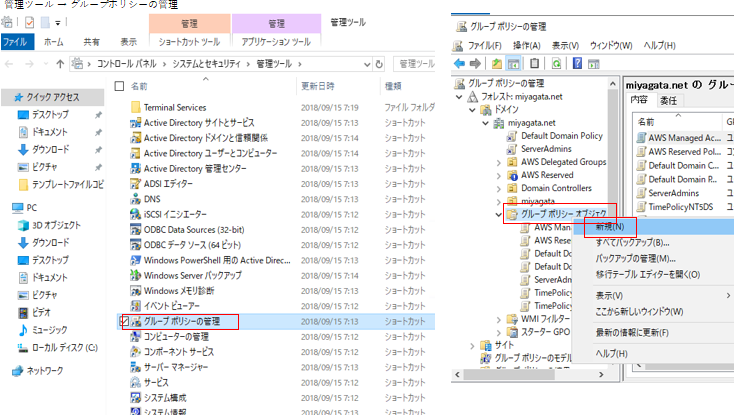This screenshot has height=415, width=734.
Task: Click the Active Directory ユーザーとコンピューター icon
Action: pos(136,153)
